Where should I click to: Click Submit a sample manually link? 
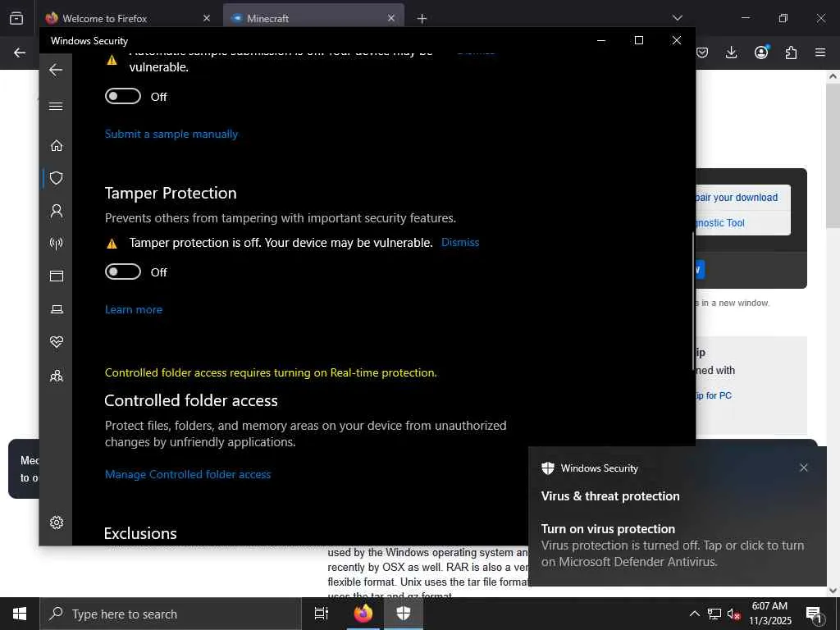[x=171, y=134]
